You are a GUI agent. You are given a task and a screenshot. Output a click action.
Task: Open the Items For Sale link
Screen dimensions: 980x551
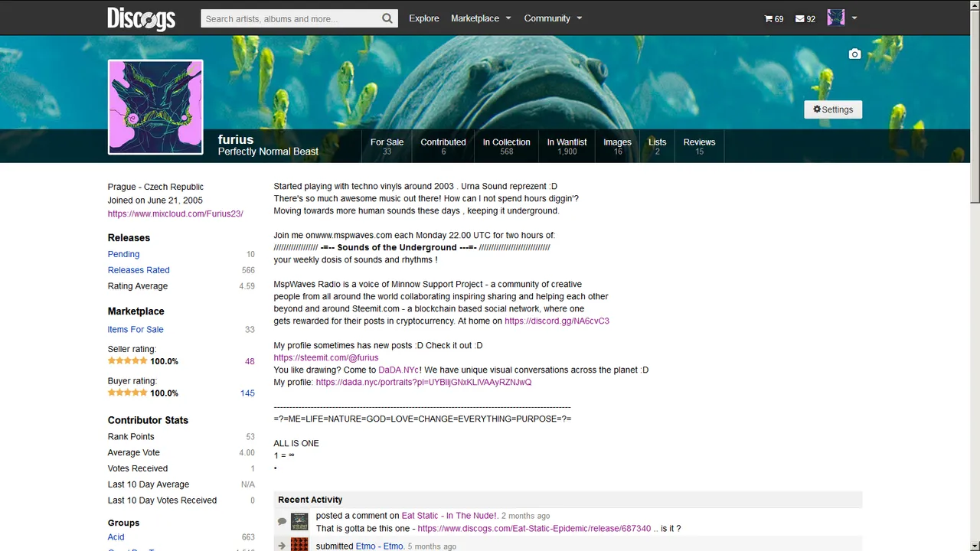[x=136, y=329]
